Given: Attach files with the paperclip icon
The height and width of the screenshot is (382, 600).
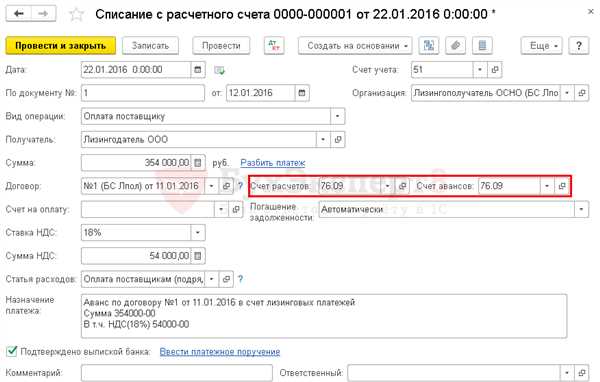Looking at the screenshot, I should [x=455, y=46].
